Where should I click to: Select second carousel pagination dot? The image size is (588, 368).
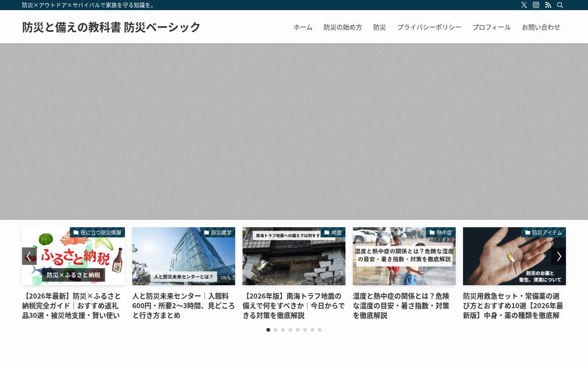(x=276, y=330)
